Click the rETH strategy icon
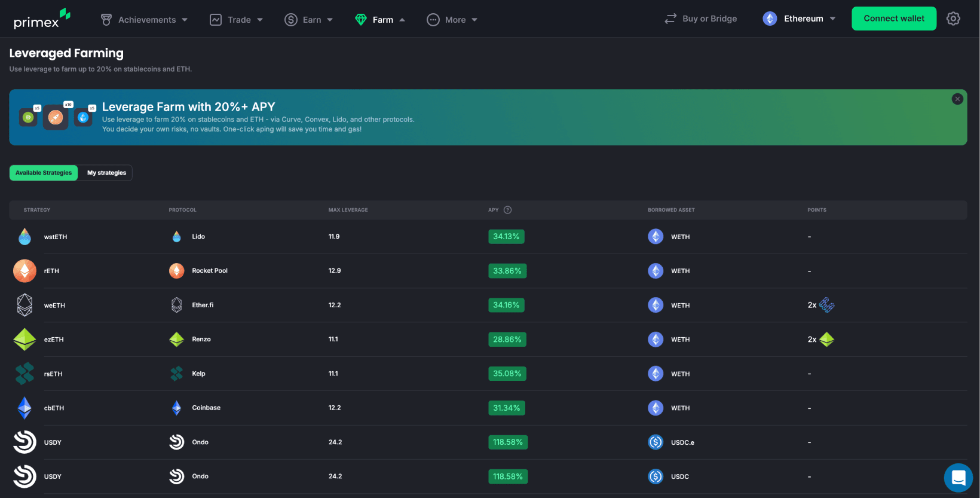The width and height of the screenshot is (980, 498). (24, 271)
